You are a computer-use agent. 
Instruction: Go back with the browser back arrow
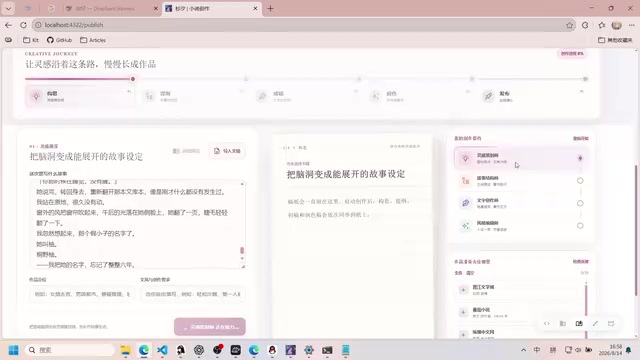tap(9, 25)
